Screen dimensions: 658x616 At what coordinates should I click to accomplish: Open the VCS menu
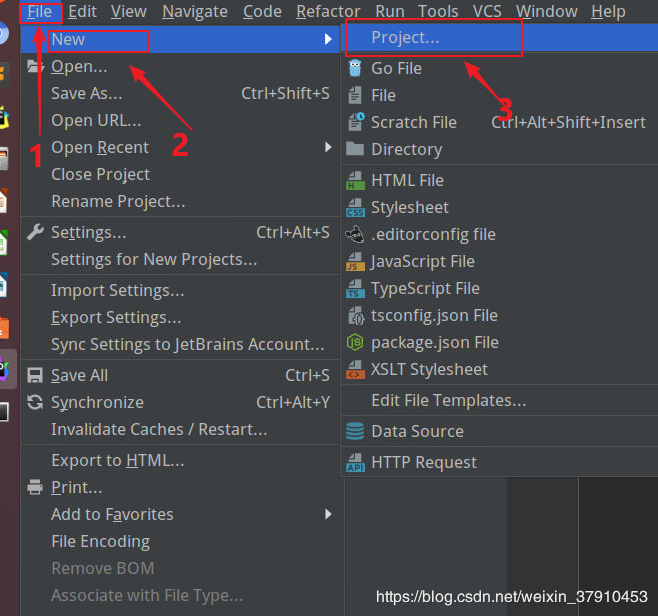pyautogui.click(x=487, y=12)
